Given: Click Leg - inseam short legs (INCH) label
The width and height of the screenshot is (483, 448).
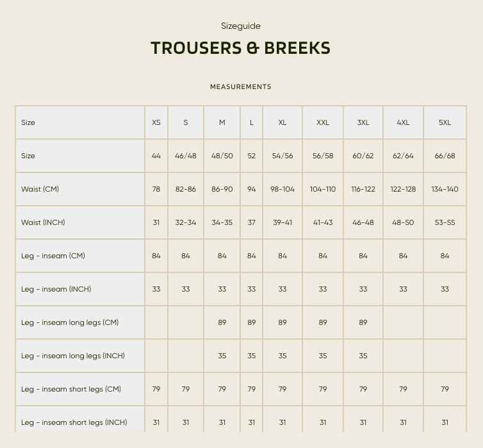Looking at the screenshot, I should click(74, 422).
